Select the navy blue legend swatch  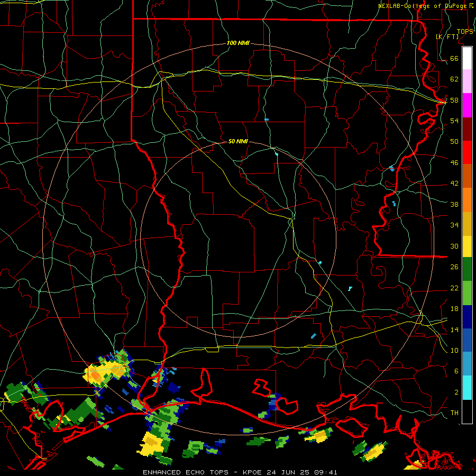point(467,317)
